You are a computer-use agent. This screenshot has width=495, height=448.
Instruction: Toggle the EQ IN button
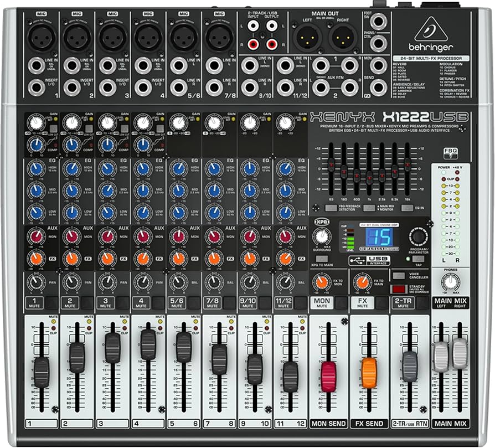[408, 208]
